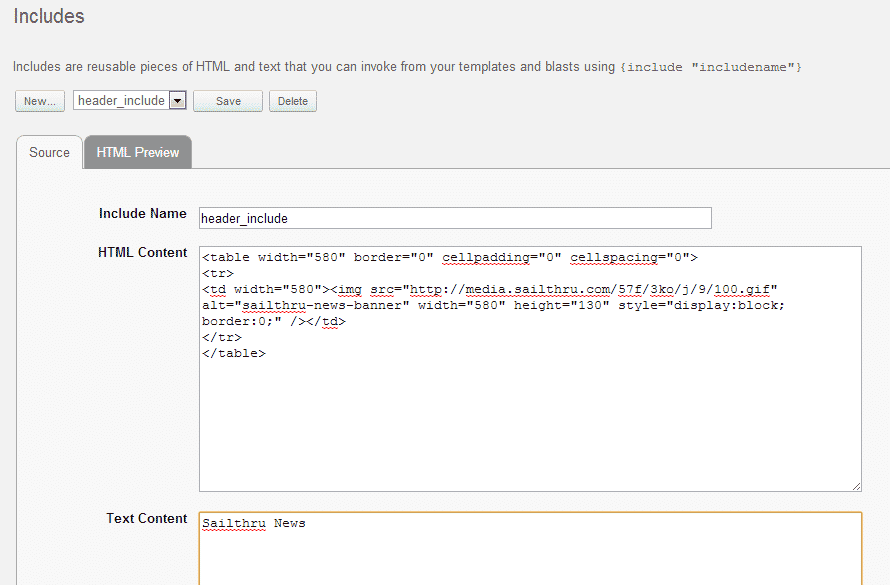Click the {include "includename"} code sample
Screen dimensions: 890x585
point(711,67)
